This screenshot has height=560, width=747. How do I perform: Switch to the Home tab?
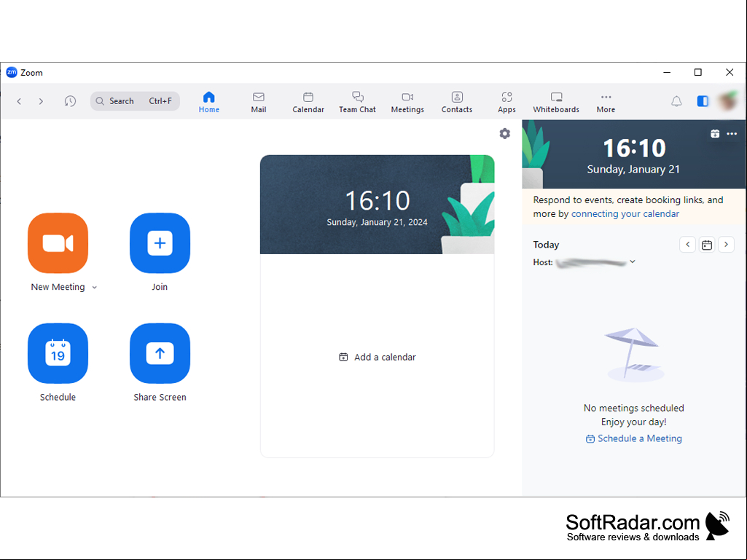coord(208,102)
